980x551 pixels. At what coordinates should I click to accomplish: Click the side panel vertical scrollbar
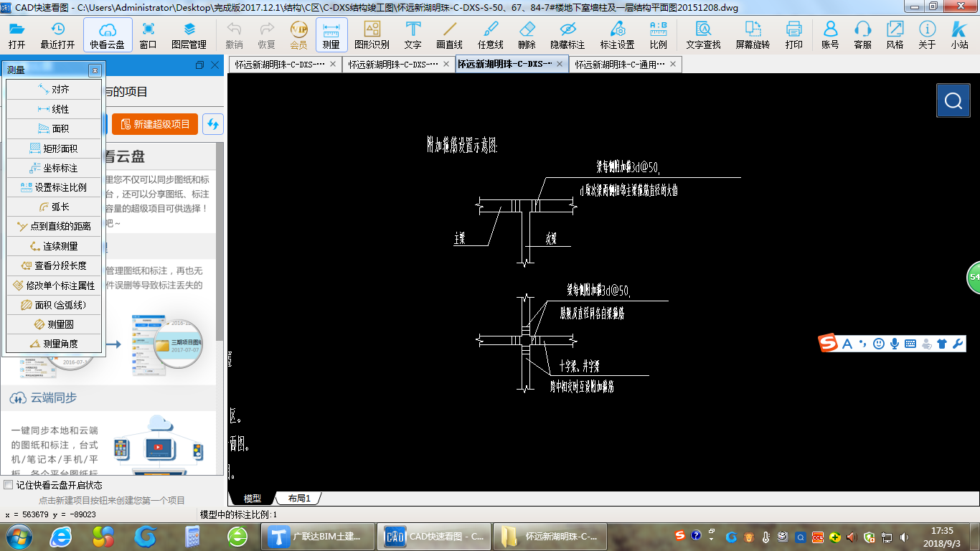(220, 241)
